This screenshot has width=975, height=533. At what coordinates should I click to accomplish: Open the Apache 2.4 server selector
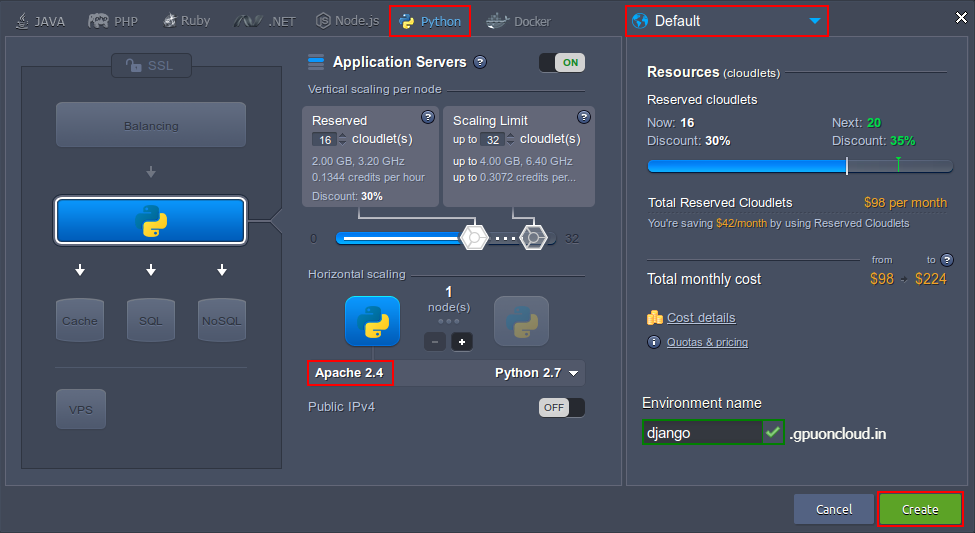350,373
